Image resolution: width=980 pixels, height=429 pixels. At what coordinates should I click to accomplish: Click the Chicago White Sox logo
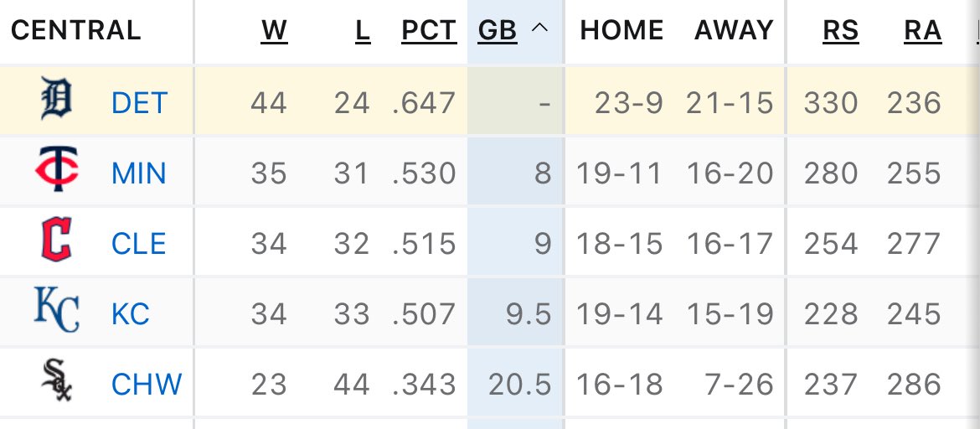tap(56, 380)
